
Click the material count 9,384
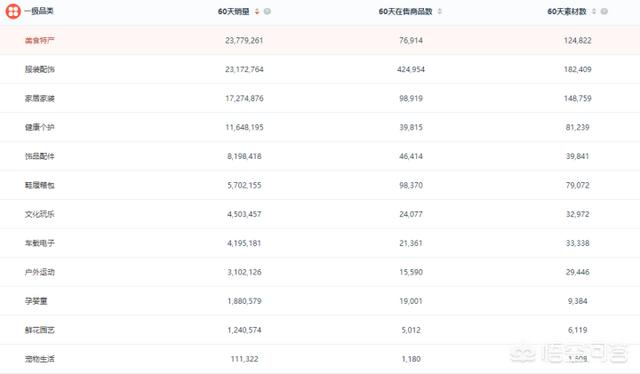pyautogui.click(x=578, y=301)
